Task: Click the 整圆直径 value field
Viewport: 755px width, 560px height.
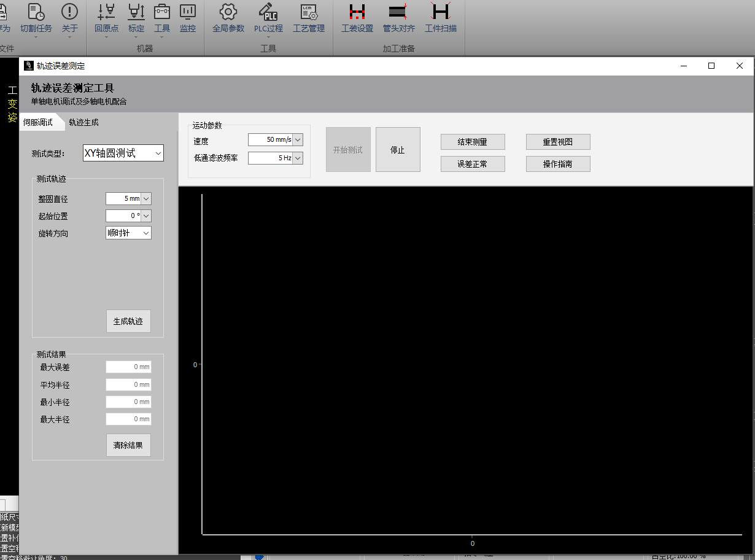Action: [x=123, y=198]
